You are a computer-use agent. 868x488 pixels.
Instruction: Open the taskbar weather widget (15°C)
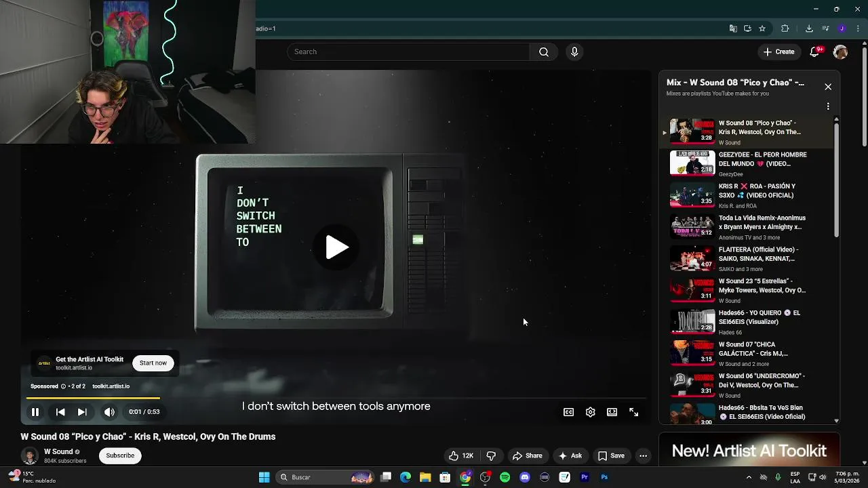[33, 477]
